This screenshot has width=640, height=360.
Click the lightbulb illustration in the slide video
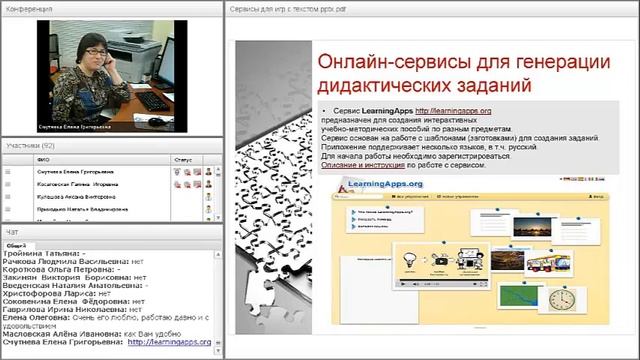click(x=409, y=260)
